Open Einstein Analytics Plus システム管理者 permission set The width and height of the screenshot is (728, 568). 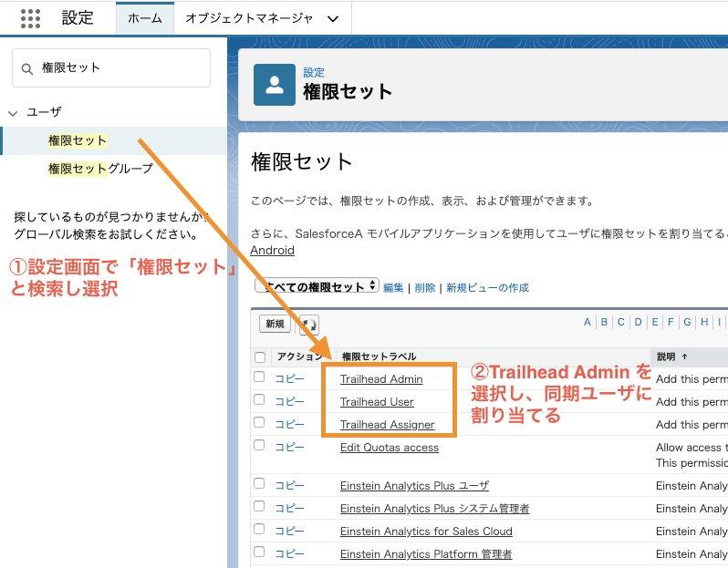434,509
